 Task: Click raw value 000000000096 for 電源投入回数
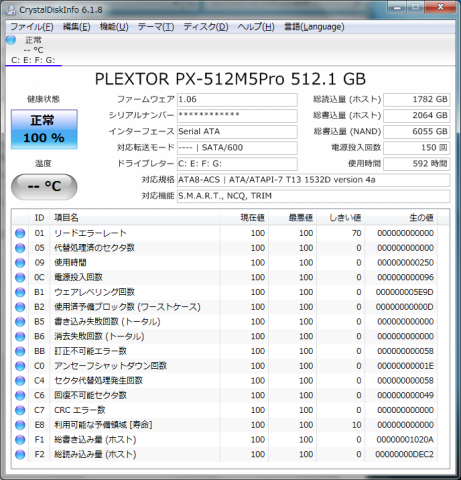[x=405, y=277]
